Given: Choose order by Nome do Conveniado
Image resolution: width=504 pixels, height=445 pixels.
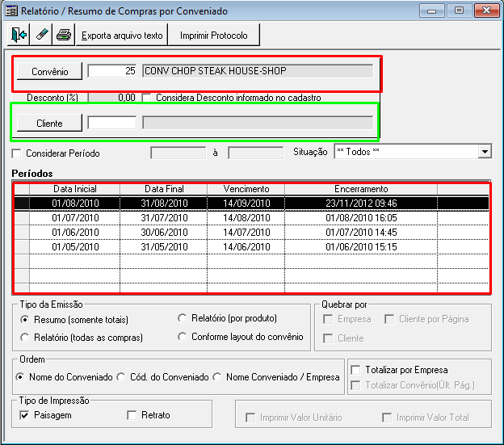Looking at the screenshot, I should [x=20, y=377].
